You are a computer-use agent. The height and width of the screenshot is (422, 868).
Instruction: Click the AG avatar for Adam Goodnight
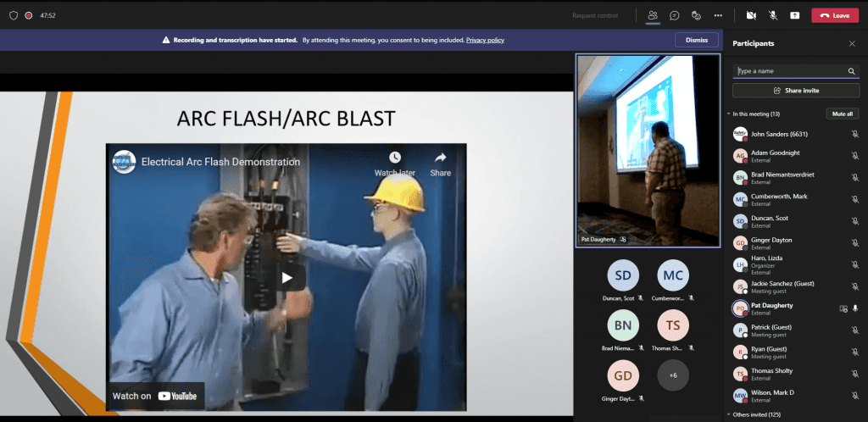pyautogui.click(x=740, y=156)
